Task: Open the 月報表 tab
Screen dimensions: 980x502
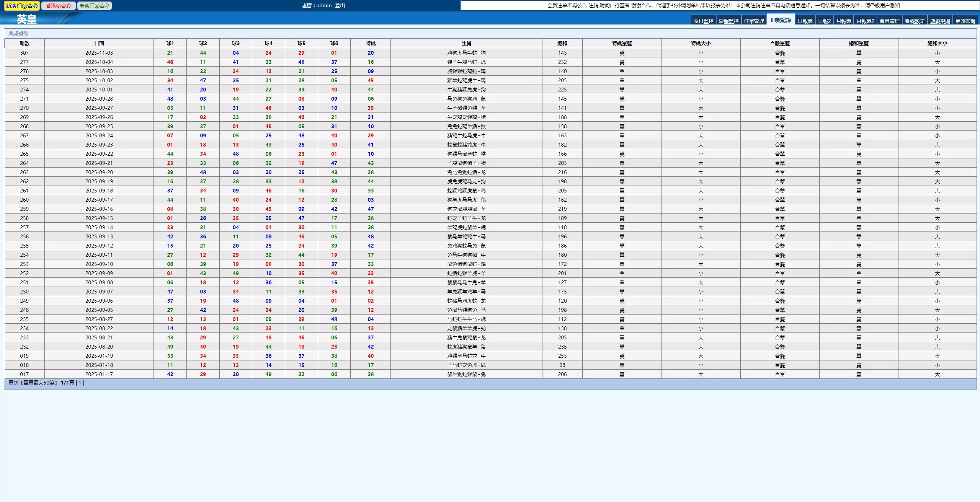Action: [843, 21]
